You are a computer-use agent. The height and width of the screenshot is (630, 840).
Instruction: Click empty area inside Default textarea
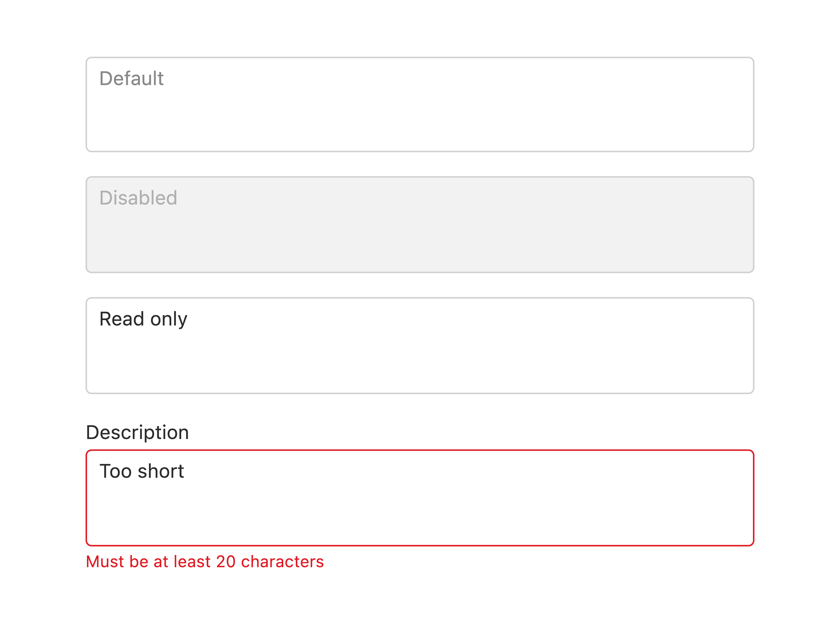(420, 122)
